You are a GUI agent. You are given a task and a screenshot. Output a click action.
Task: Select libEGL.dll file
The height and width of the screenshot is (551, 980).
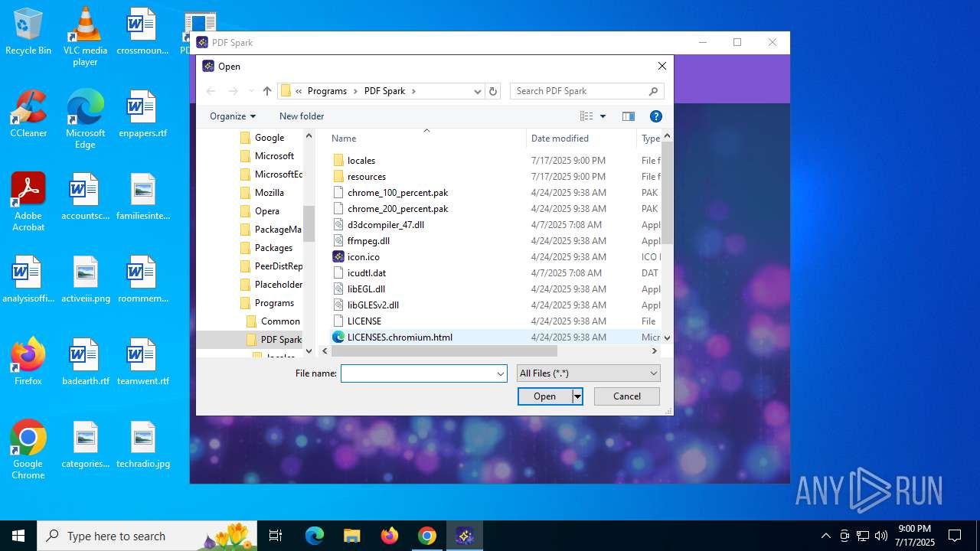[x=366, y=289]
